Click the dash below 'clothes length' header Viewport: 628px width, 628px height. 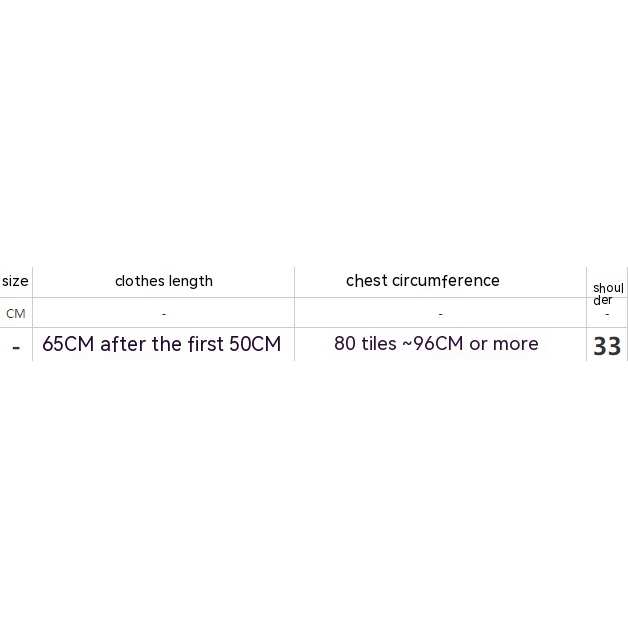coord(163,314)
